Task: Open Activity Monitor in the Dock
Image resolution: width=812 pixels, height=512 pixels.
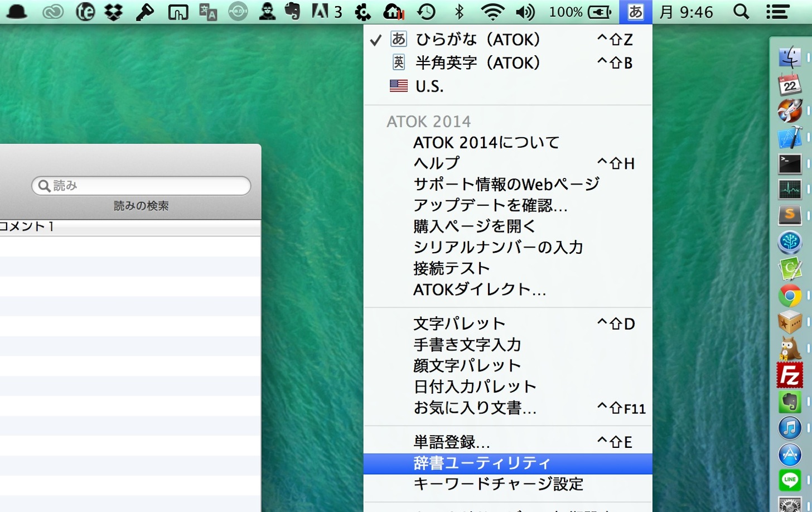Action: (x=790, y=189)
